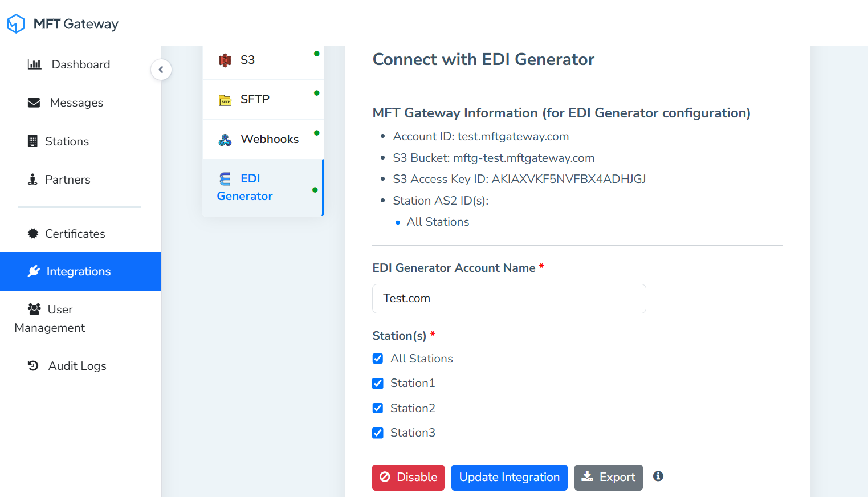Open User Management
868x497 pixels.
(x=80, y=319)
